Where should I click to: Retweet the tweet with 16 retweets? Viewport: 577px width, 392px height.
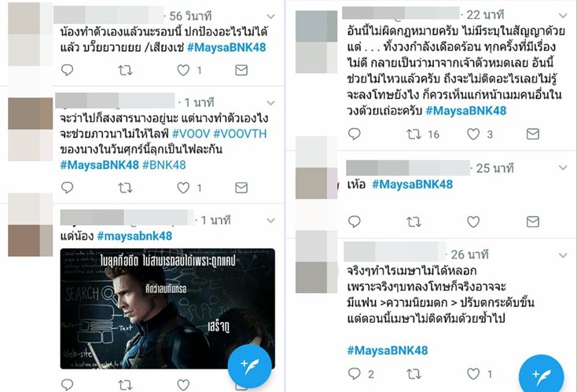413,134
